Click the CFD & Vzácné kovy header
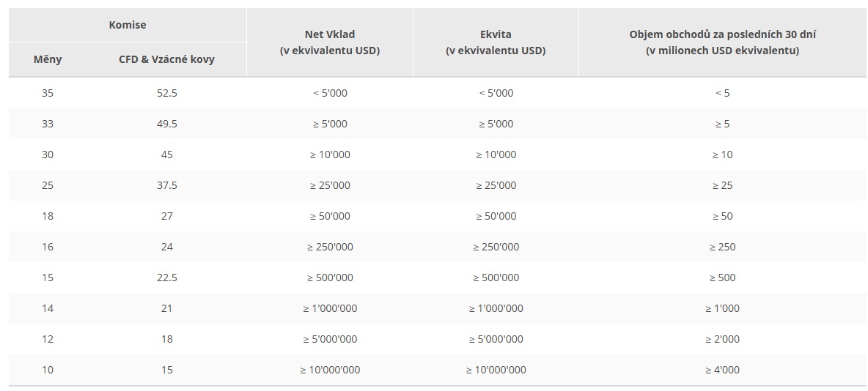868x391 pixels. pos(166,59)
